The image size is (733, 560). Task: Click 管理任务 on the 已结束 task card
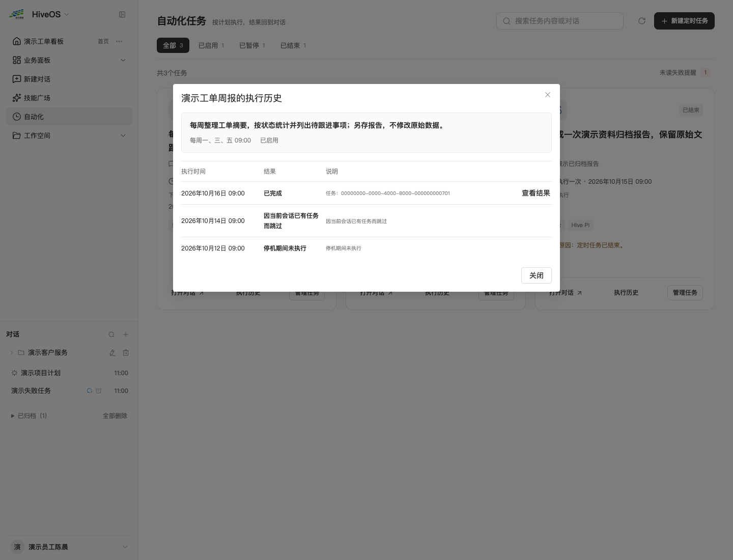(x=685, y=293)
